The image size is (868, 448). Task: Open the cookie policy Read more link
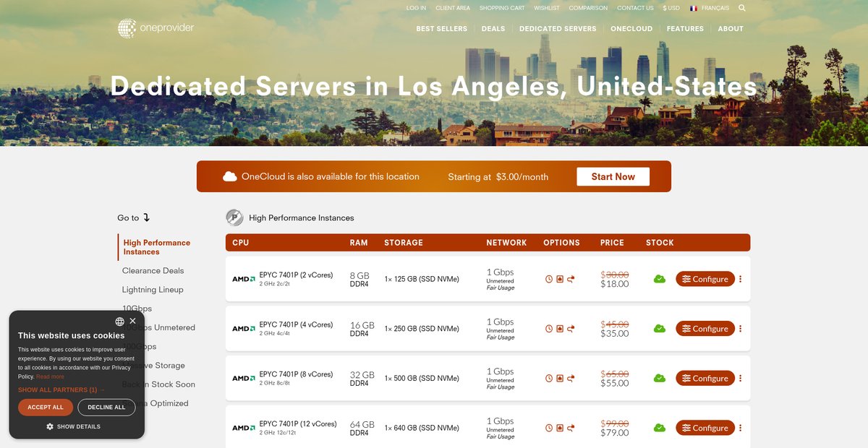[50, 376]
